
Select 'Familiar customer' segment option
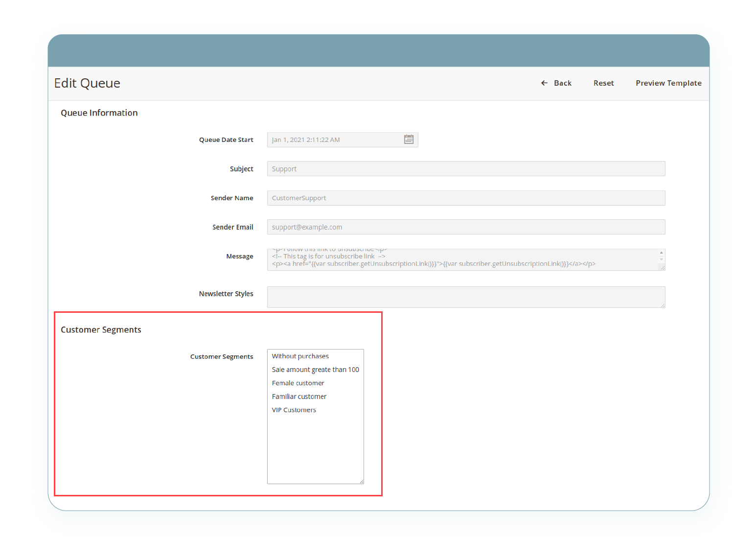pos(299,397)
